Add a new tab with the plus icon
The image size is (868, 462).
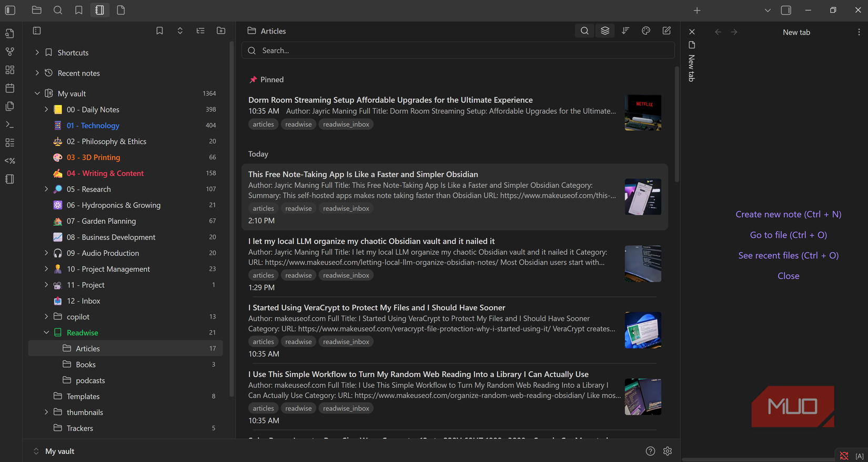click(x=697, y=10)
